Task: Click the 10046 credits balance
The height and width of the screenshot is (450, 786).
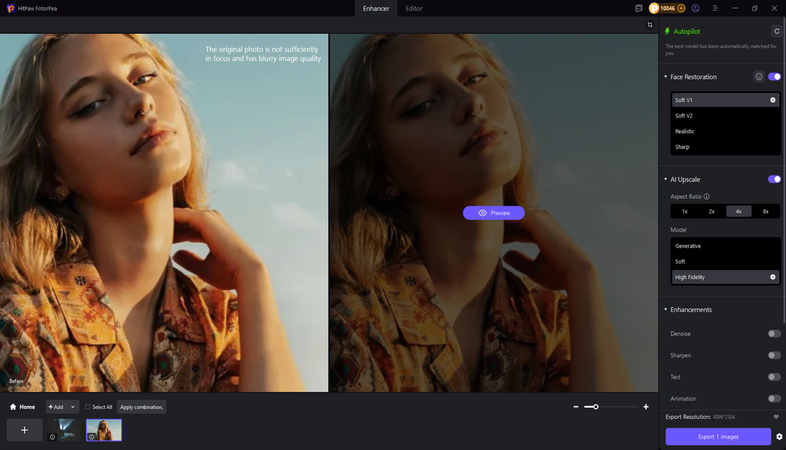Action: tap(667, 8)
